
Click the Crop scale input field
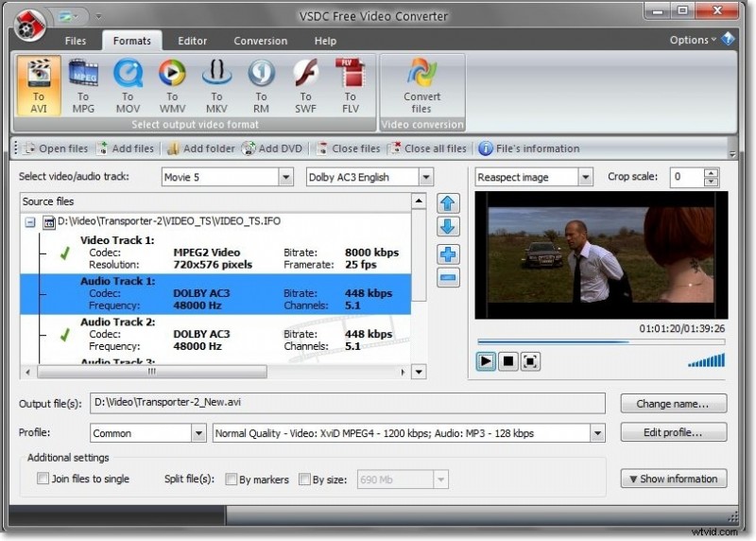tap(687, 177)
